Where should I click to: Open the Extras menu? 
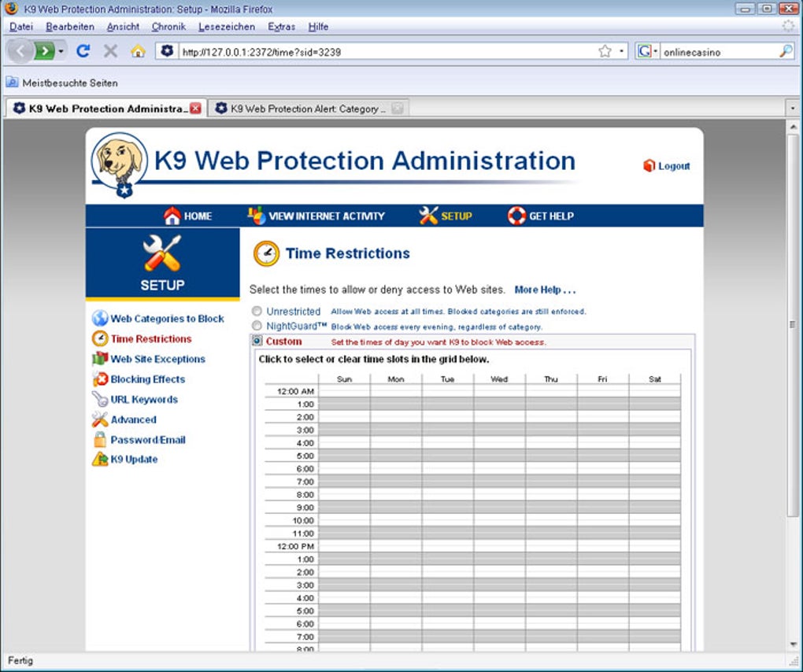point(281,27)
